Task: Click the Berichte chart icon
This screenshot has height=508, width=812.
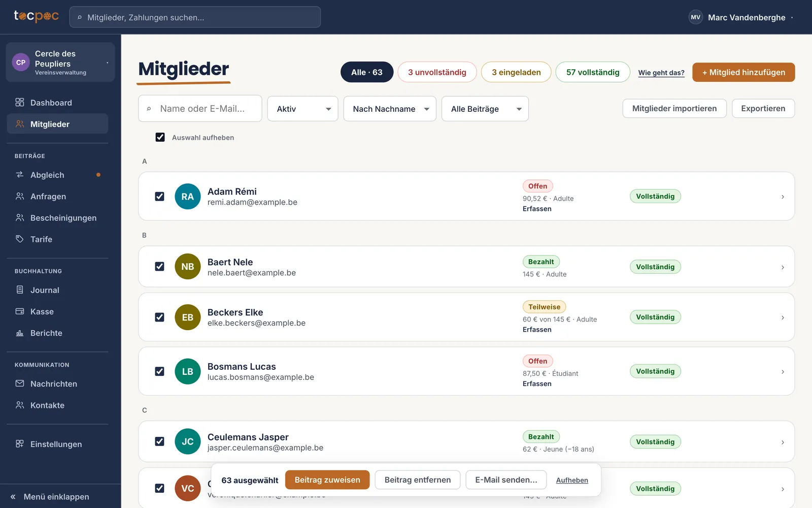Action: [20, 333]
